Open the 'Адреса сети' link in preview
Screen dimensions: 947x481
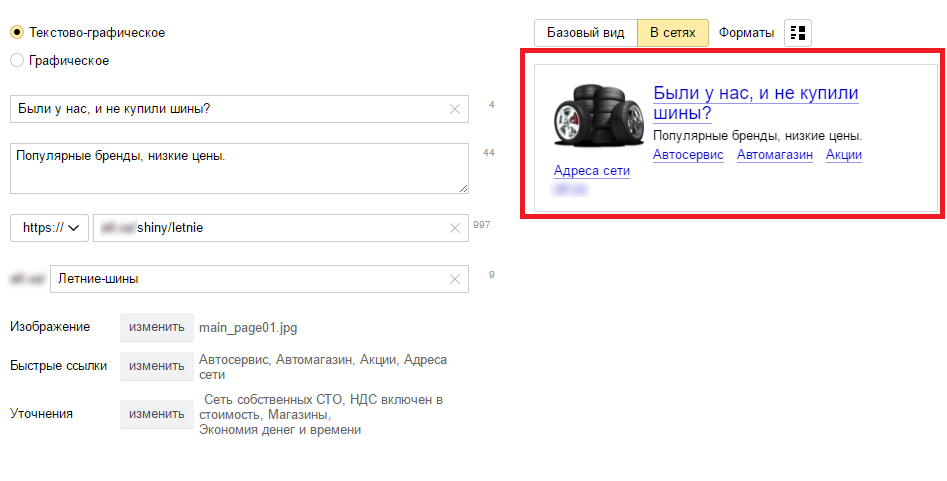(x=591, y=171)
